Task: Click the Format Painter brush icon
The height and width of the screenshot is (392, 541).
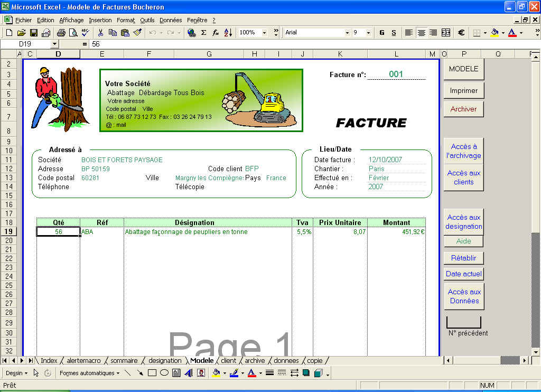Action: (x=137, y=33)
